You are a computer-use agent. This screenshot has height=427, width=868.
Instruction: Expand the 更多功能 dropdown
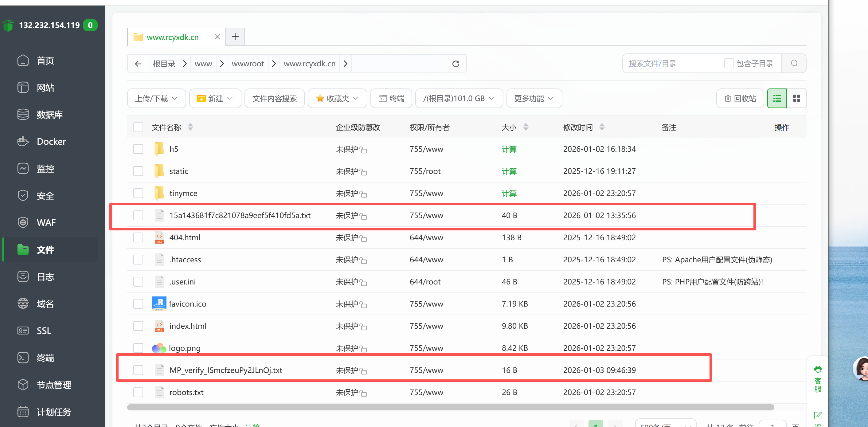tap(534, 98)
